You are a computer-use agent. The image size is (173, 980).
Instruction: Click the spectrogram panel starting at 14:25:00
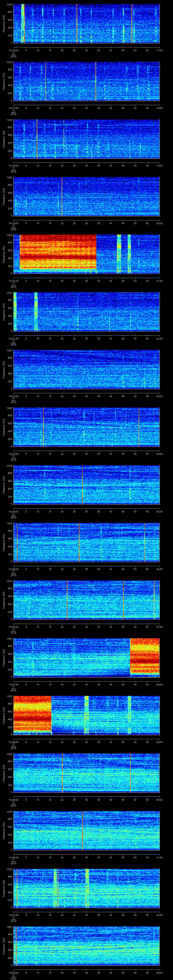[x=86, y=543]
